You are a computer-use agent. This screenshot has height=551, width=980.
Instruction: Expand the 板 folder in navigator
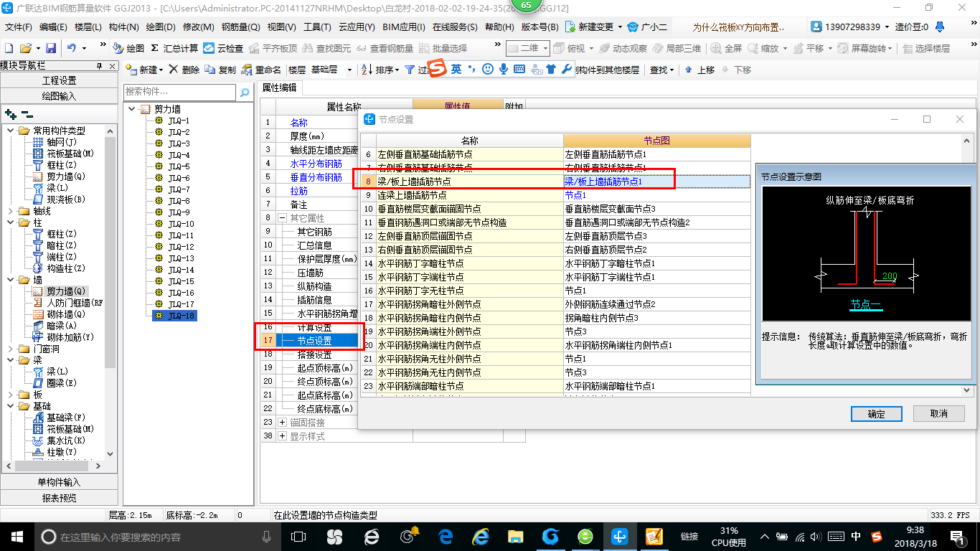click(10, 395)
